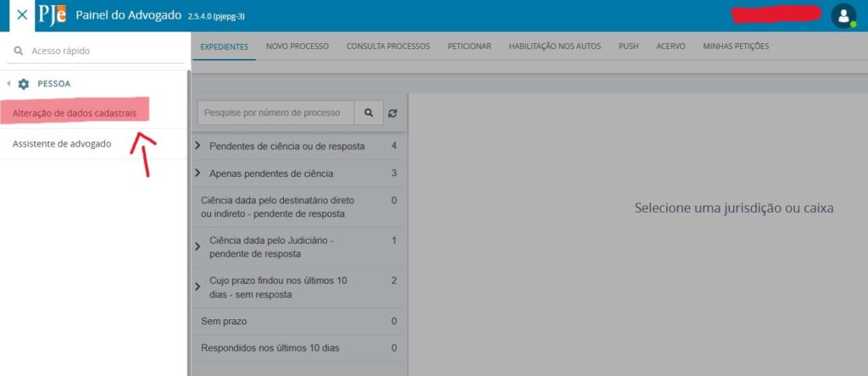Click count 1 beside Ciência dada pelo Judiciário
Screen dimensions: 868x376
tap(394, 241)
